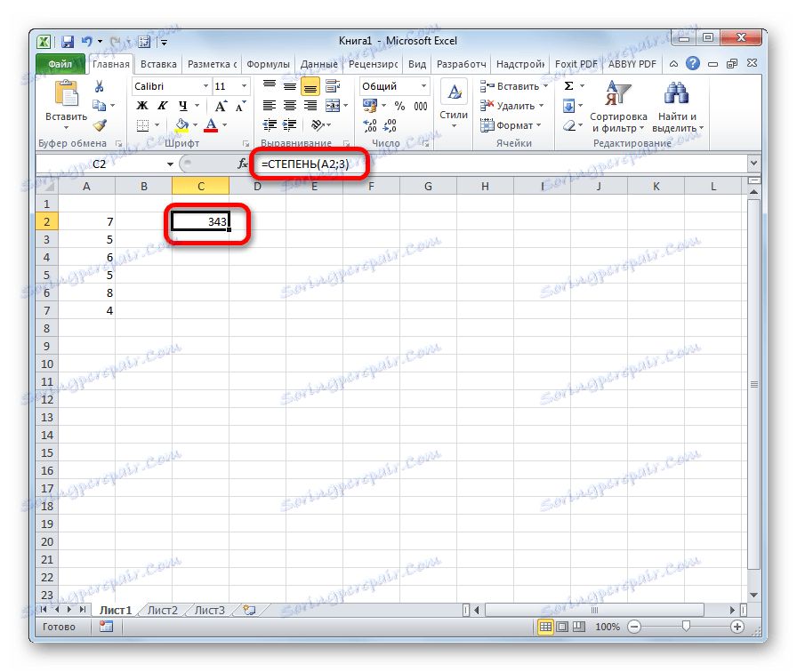
Task: Center text horizontally icon
Action: pyautogui.click(x=290, y=106)
